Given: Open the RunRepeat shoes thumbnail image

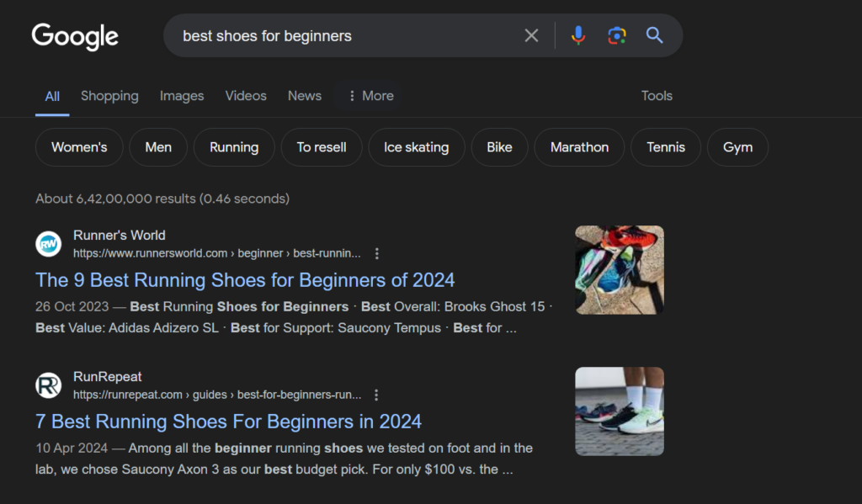Looking at the screenshot, I should [620, 411].
